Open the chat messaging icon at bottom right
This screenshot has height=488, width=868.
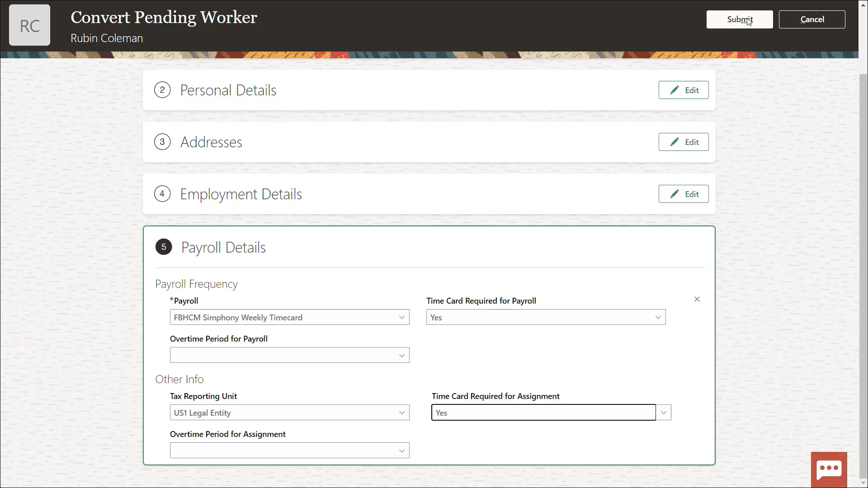click(x=829, y=469)
